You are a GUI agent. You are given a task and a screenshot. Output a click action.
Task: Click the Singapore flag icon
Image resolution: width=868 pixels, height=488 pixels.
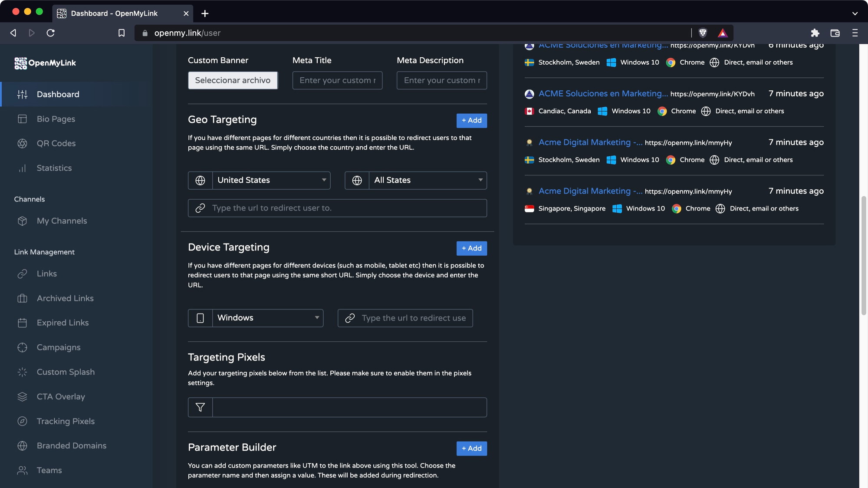click(529, 208)
